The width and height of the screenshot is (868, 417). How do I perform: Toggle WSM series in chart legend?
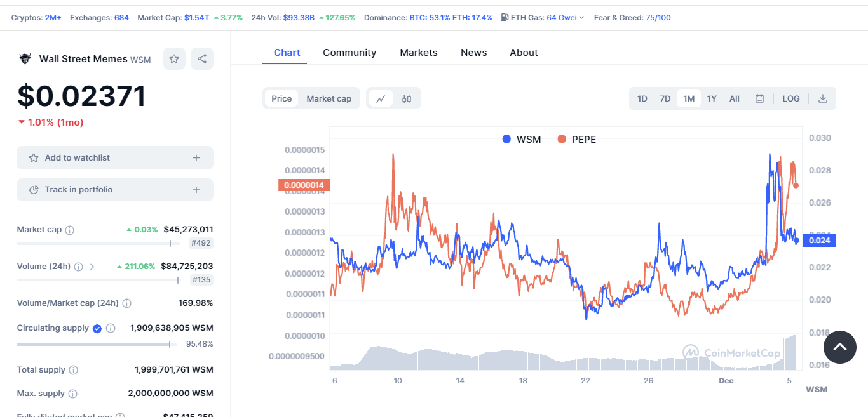pyautogui.click(x=522, y=139)
